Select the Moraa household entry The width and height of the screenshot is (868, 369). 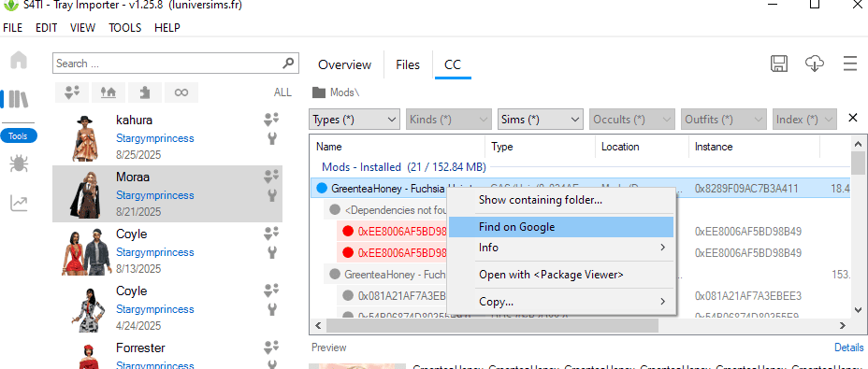pyautogui.click(x=167, y=193)
